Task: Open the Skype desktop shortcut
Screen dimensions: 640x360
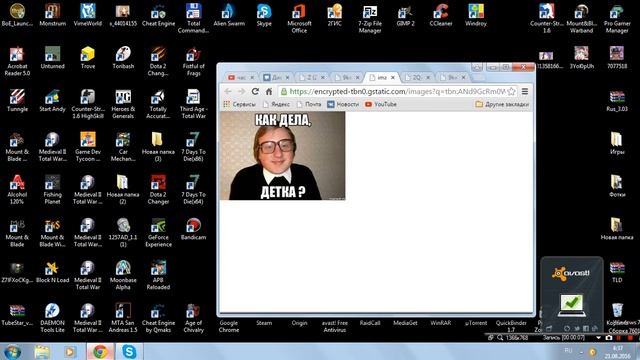Action: coord(264,15)
